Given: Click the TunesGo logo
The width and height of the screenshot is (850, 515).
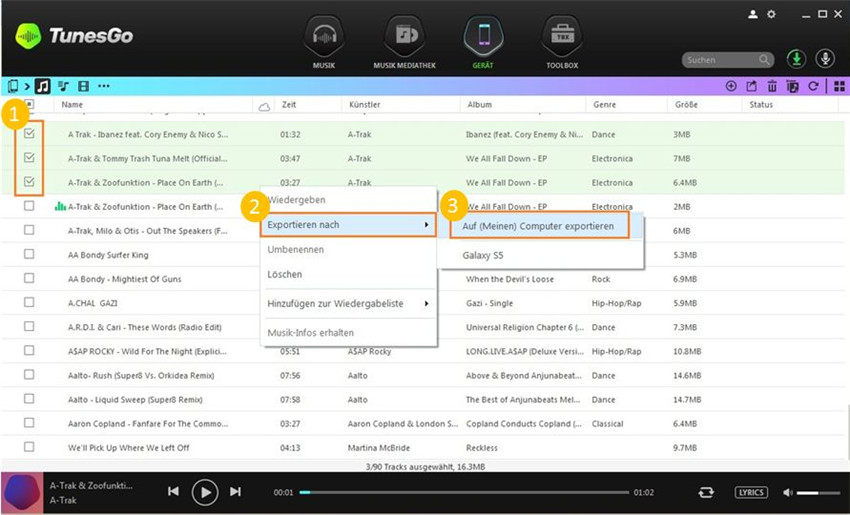Looking at the screenshot, I should 74,36.
